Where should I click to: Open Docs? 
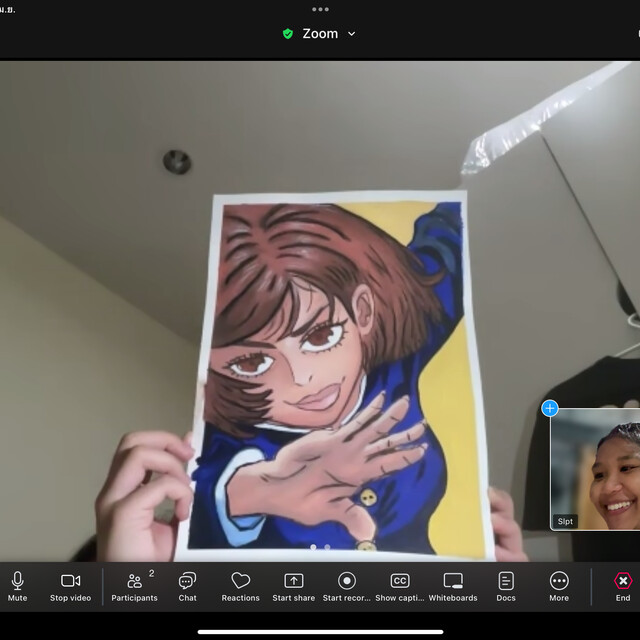tap(506, 587)
